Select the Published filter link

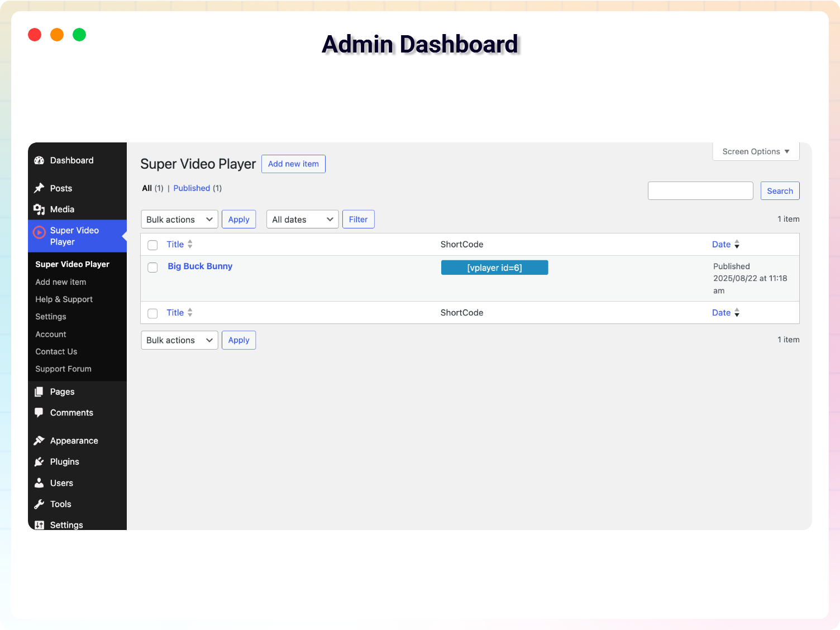click(192, 188)
